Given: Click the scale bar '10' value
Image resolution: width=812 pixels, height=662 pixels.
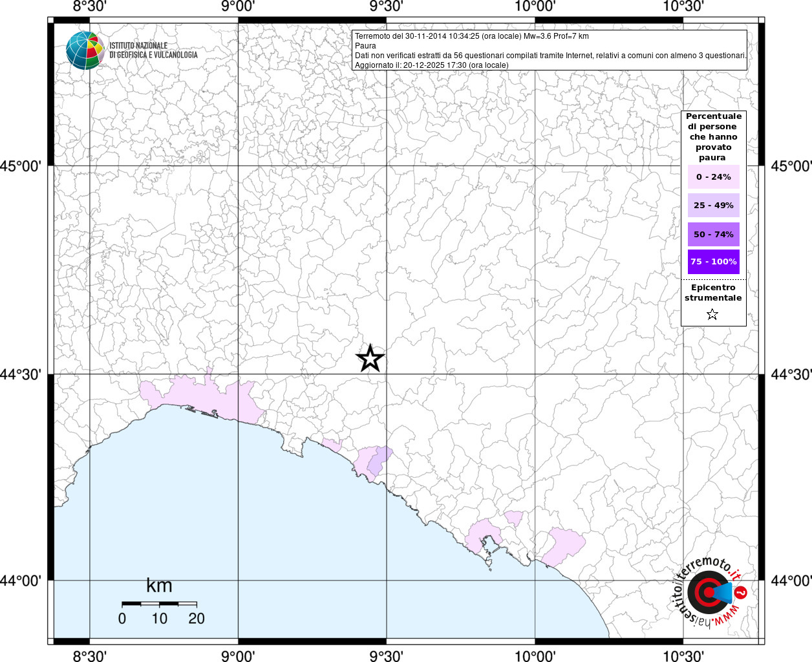Looking at the screenshot, I should tap(160, 619).
